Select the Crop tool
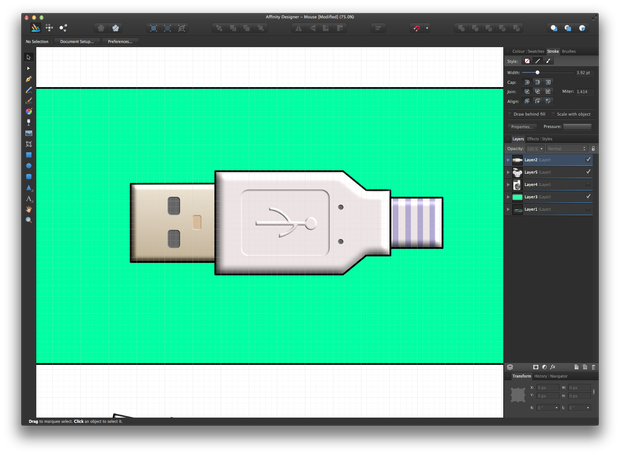620x455 pixels. click(28, 144)
